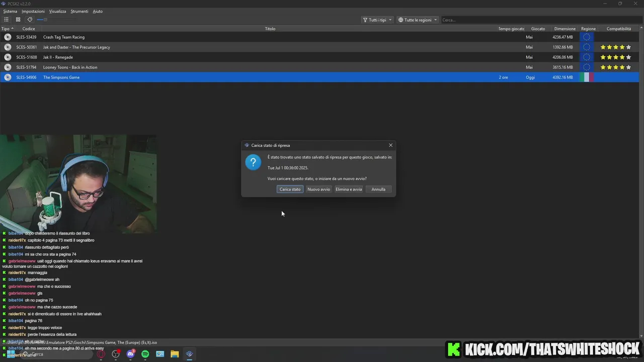Click size 4236.47 MB
The image size is (644, 362).
(562, 37)
